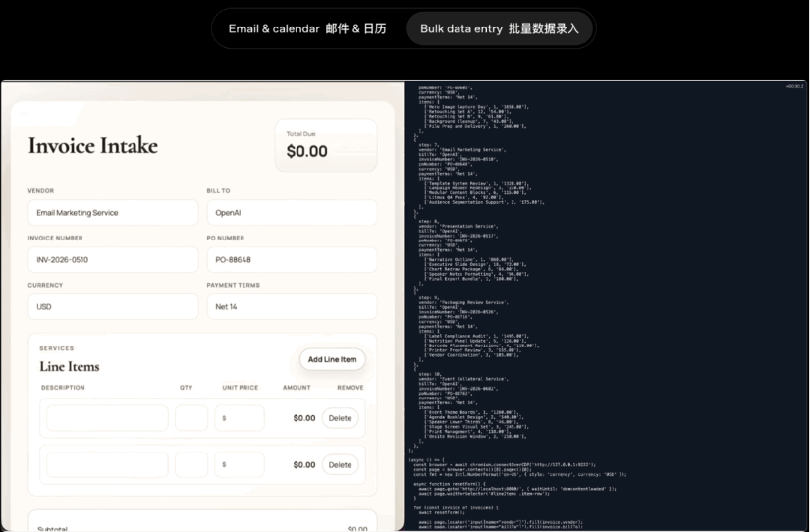Click the 'Label Compliance Audit' item line in code
Image resolution: width=810 pixels, height=532 pixels.
tap(475, 336)
